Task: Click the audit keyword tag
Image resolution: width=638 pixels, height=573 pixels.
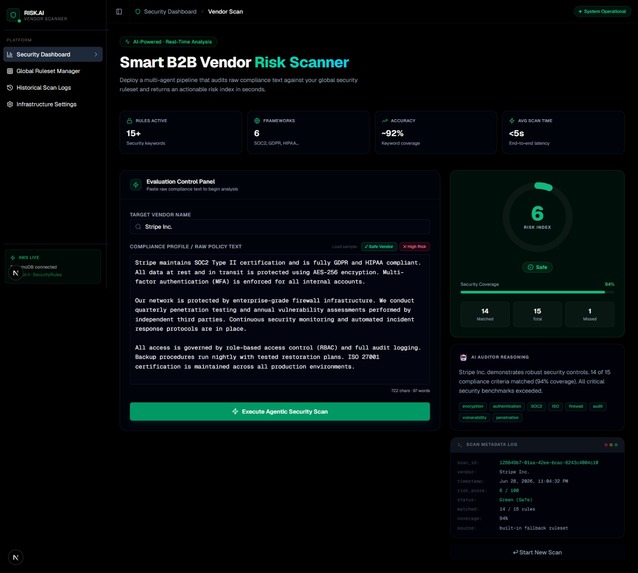Action: (x=598, y=407)
